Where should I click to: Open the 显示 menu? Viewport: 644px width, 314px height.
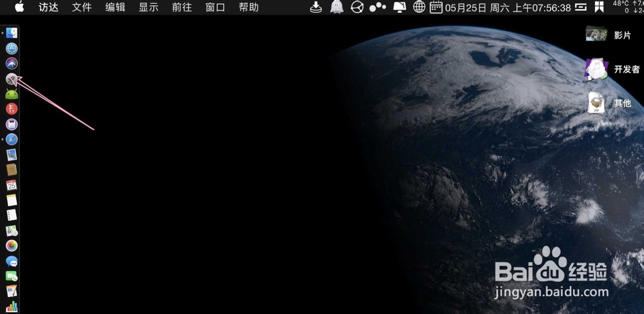click(x=148, y=7)
